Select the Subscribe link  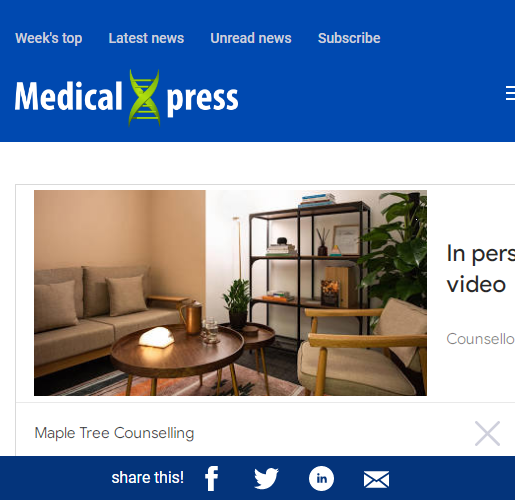click(349, 38)
